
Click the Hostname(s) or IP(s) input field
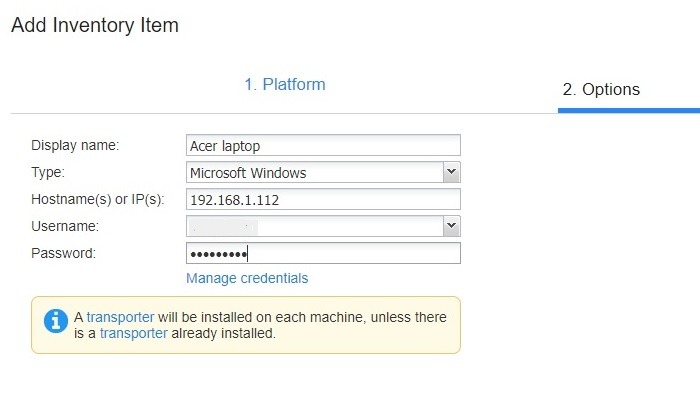point(323,200)
